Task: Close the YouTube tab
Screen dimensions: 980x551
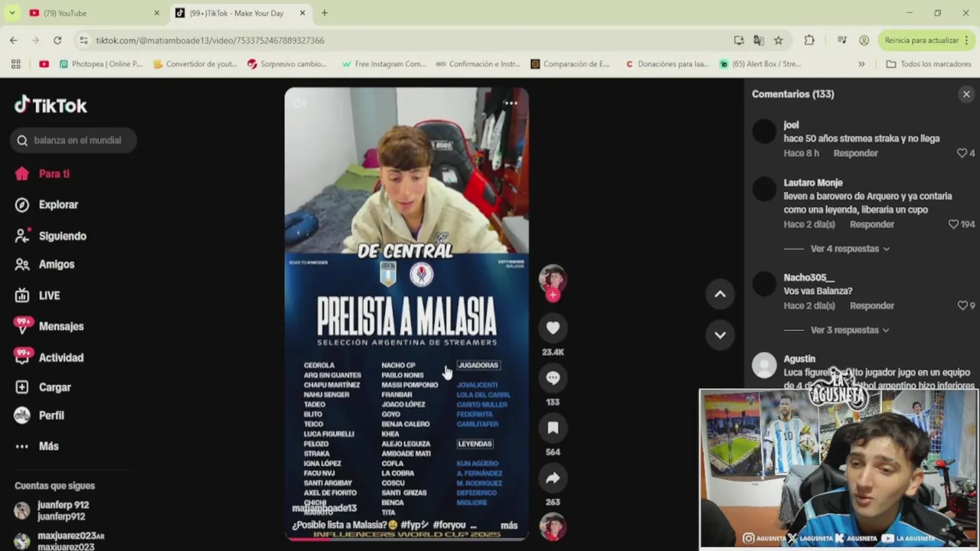Action: point(156,13)
